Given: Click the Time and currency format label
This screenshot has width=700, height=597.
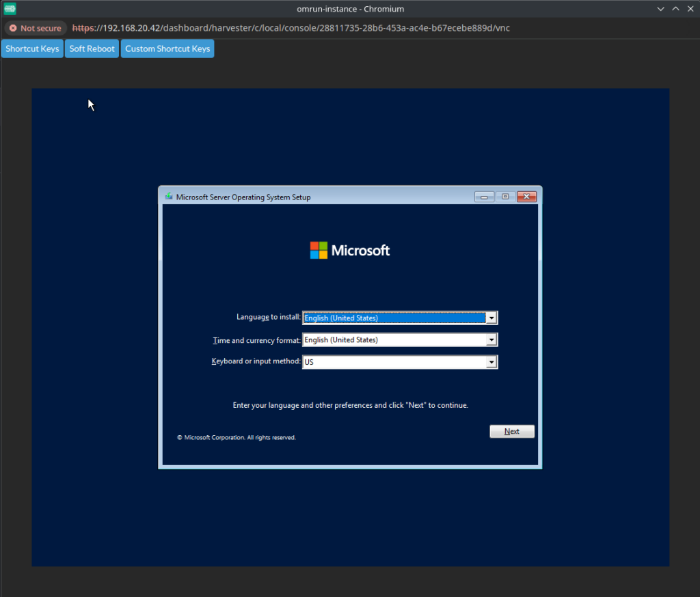Looking at the screenshot, I should pyautogui.click(x=257, y=340).
